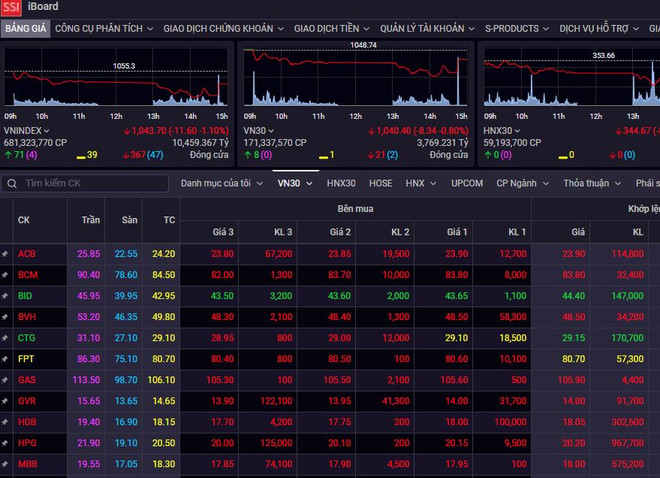Open the GVR stock symbol link
Image resolution: width=660 pixels, height=478 pixels.
pos(27,401)
